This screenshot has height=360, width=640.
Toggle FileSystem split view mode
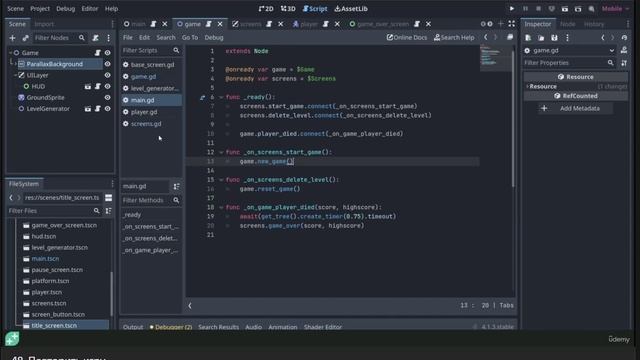(x=109, y=198)
